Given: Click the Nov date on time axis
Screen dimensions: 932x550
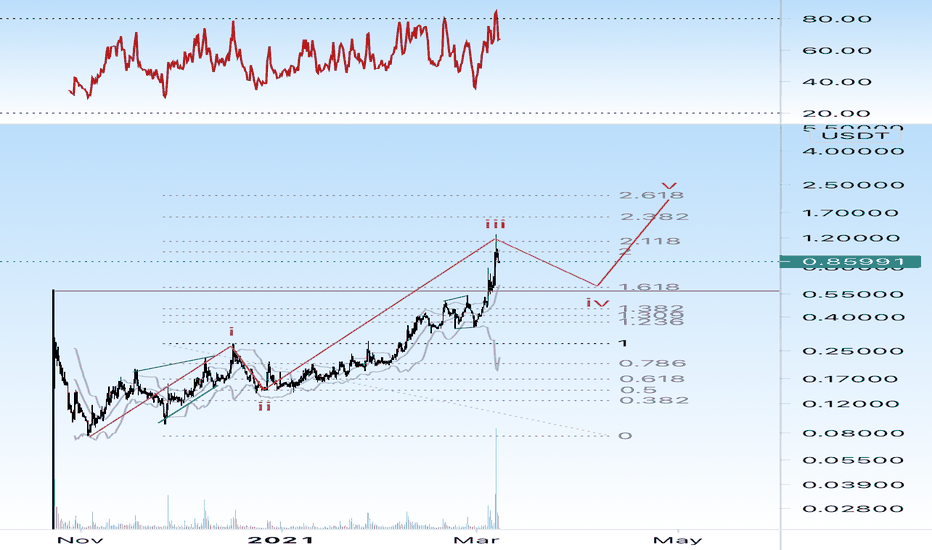Looking at the screenshot, I should tap(80, 540).
